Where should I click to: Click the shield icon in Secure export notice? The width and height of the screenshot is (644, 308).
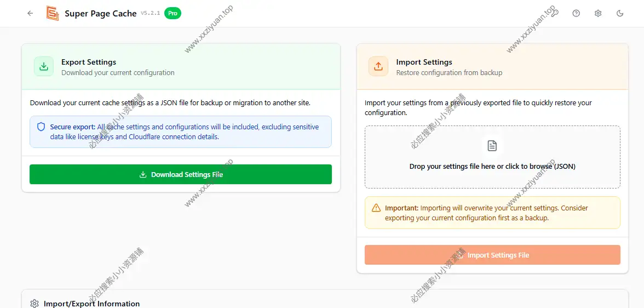click(x=41, y=127)
